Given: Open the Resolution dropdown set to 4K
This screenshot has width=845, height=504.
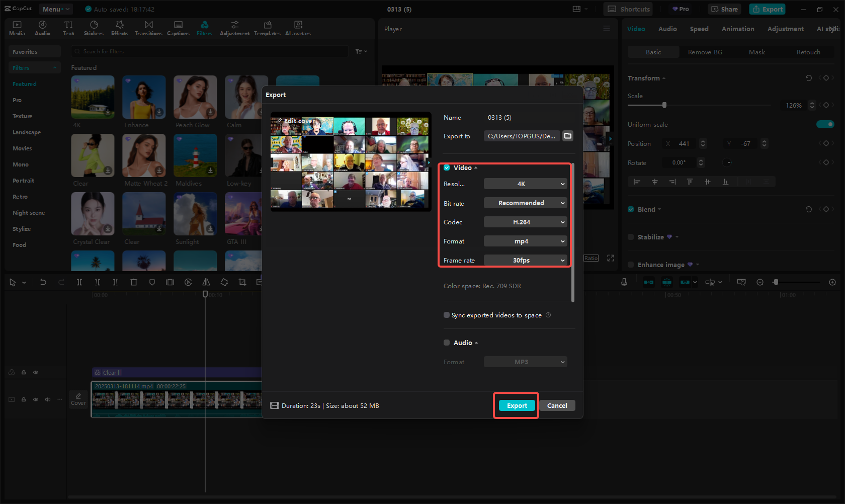Looking at the screenshot, I should coord(525,184).
